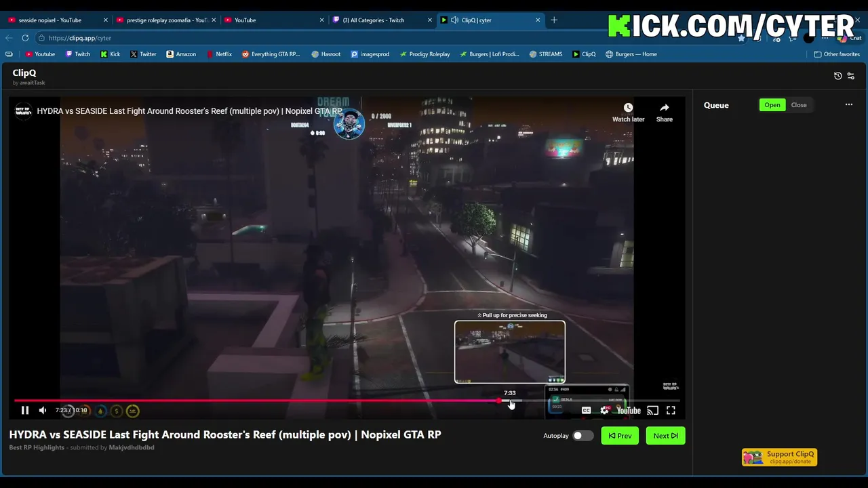Click the first bookmarks bar icon
The height and width of the screenshot is (488, 868).
[x=9, y=54]
